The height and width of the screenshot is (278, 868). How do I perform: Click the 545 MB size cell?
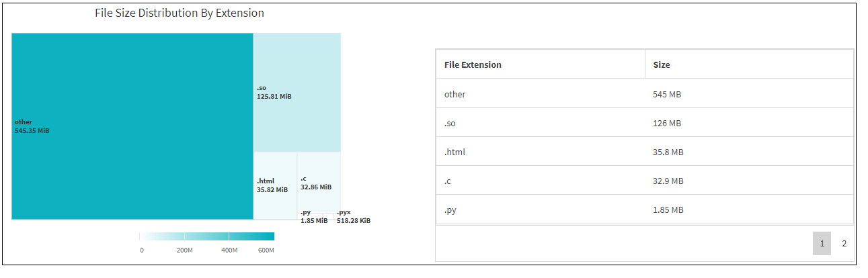[666, 94]
